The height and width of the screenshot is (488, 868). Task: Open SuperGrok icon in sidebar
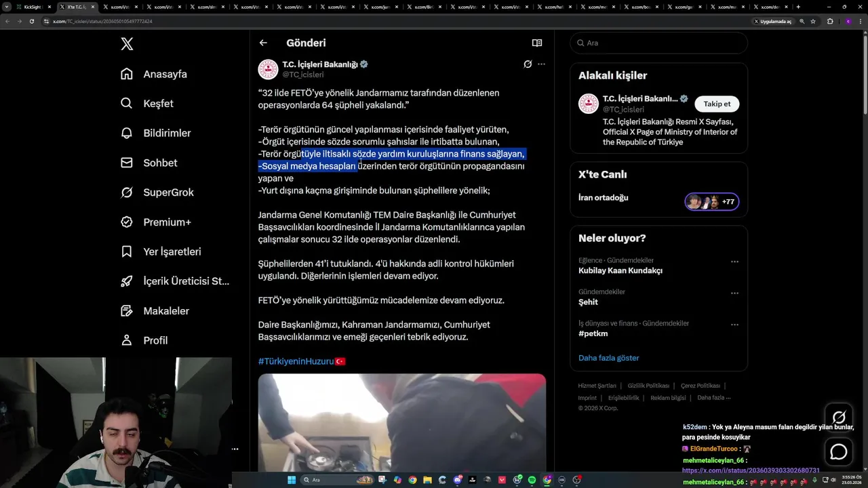click(127, 192)
